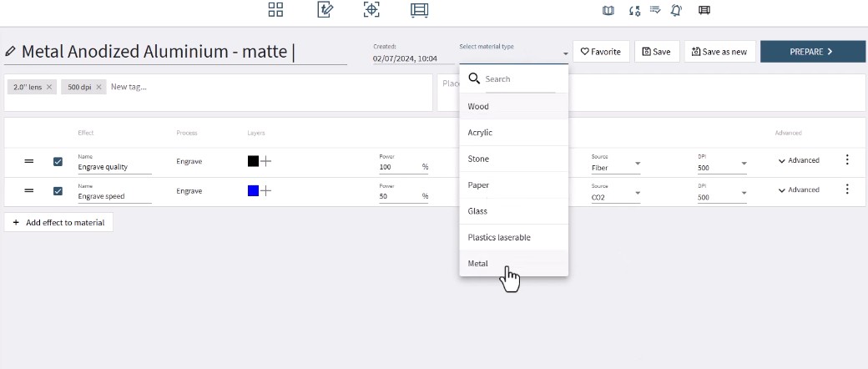Screen dimensions: 868x369
Task: Expand Advanced settings for Engrave speed
Action: coord(799,190)
